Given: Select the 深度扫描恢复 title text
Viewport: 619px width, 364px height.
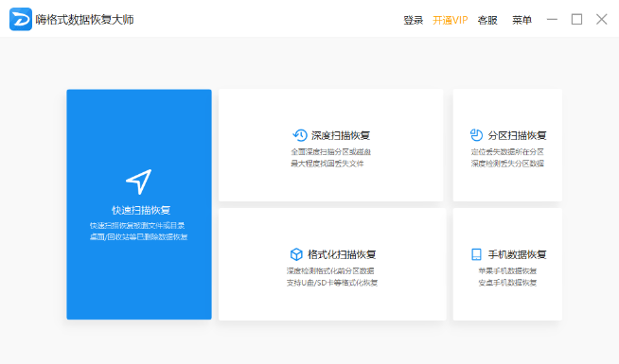Looking at the screenshot, I should [341, 135].
